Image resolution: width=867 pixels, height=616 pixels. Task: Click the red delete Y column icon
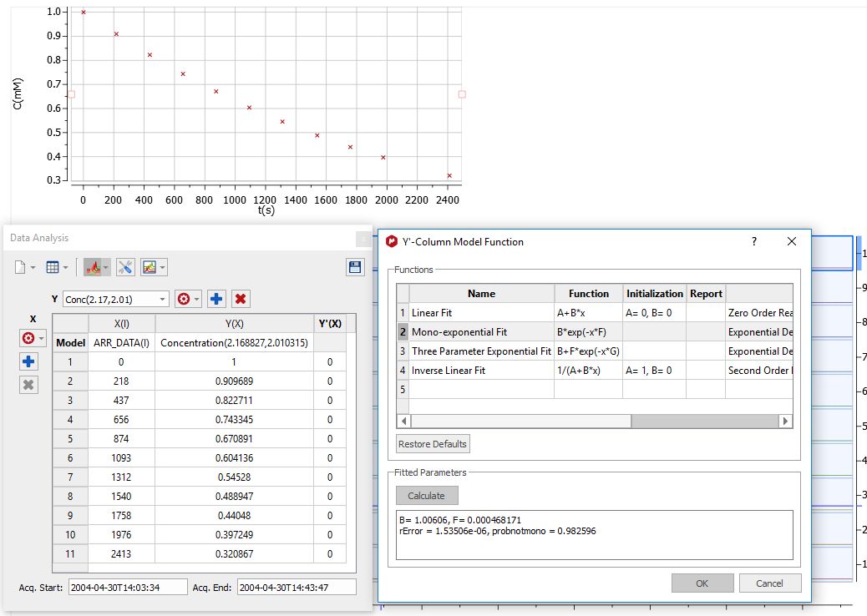tap(240, 299)
